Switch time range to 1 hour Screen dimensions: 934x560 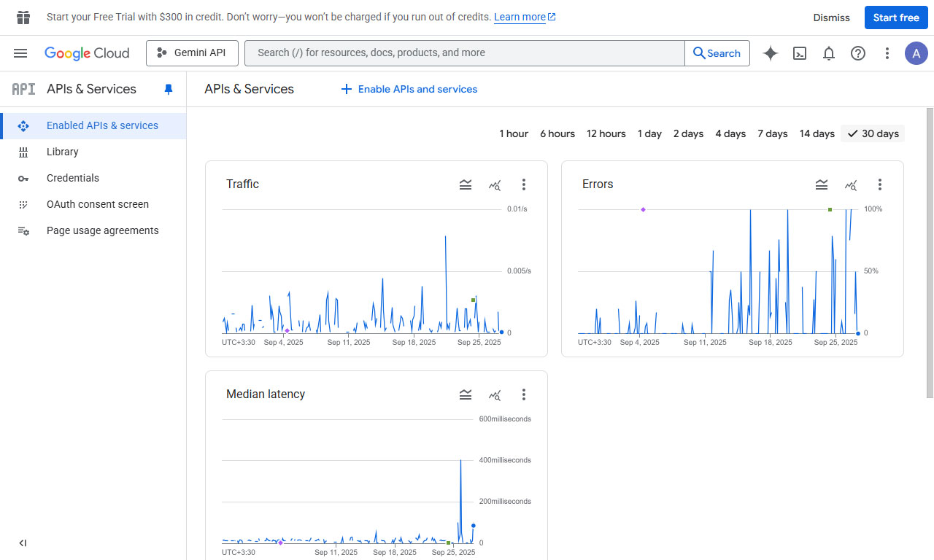(x=514, y=133)
